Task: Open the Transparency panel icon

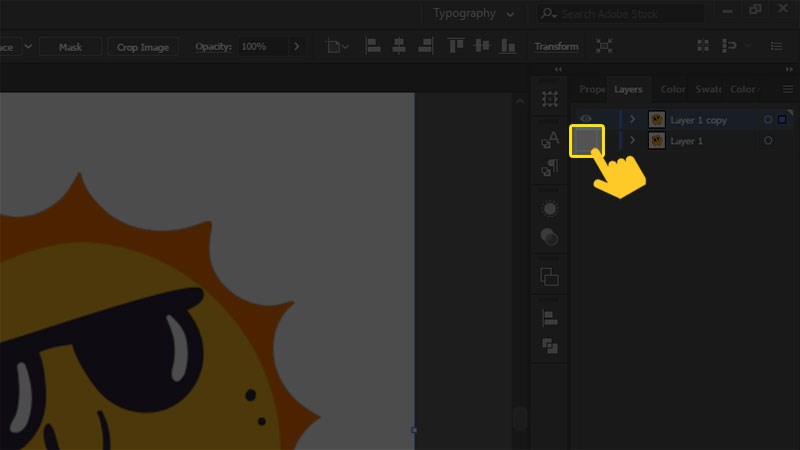Action: [550, 237]
